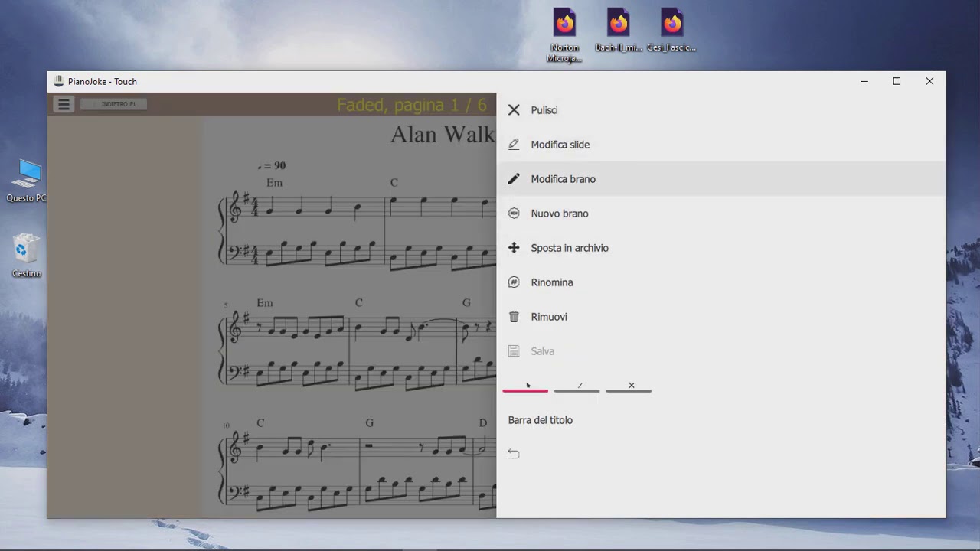Click the PianoJoke app icon in title bar

pyautogui.click(x=58, y=81)
